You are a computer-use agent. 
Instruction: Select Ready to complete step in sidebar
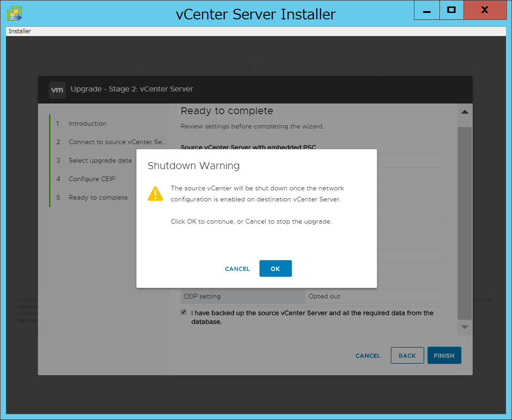(98, 197)
